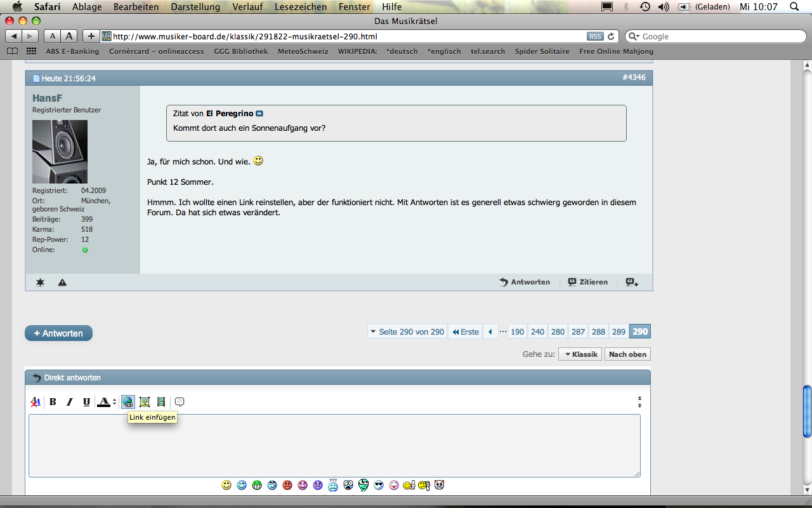Open the Darstellung menu
This screenshot has height=508, width=812.
(195, 7)
